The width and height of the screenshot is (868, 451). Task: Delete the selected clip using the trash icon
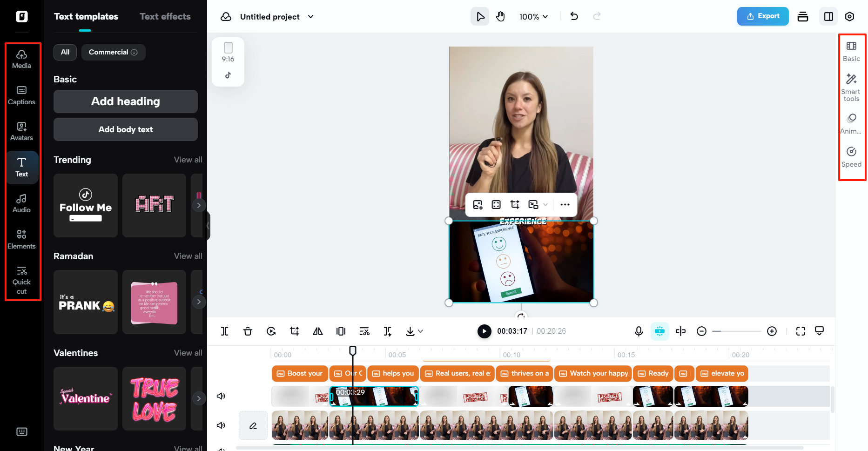pos(248,331)
